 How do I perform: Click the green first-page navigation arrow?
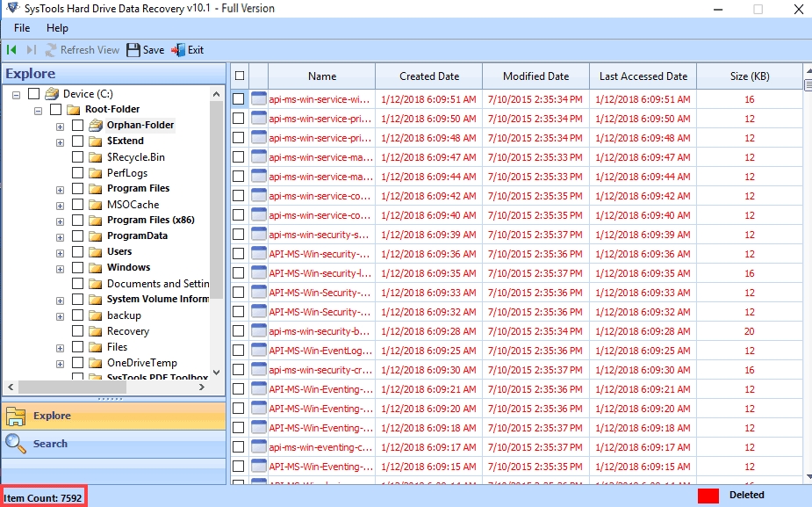tap(12, 50)
